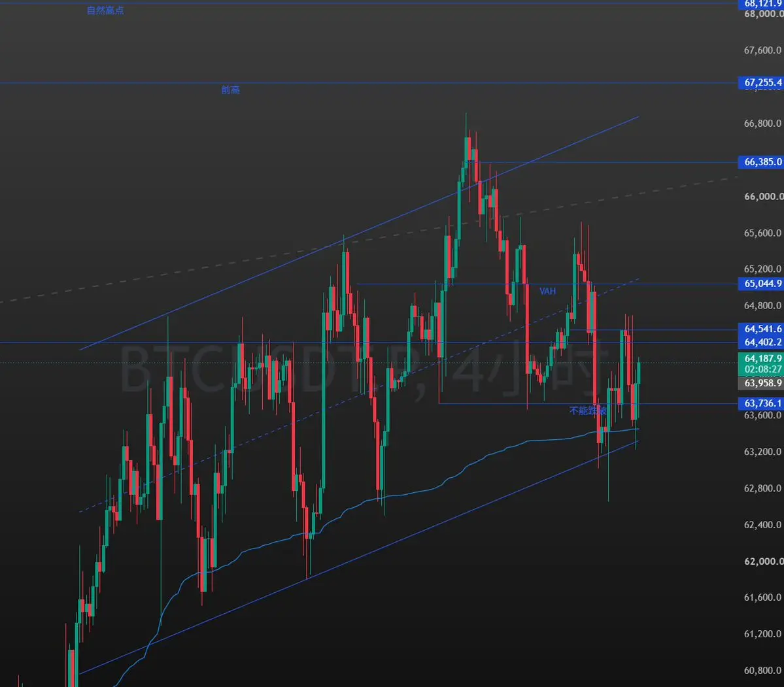Click the 64,541.6 blue price tag
The image size is (784, 687).
(x=761, y=329)
